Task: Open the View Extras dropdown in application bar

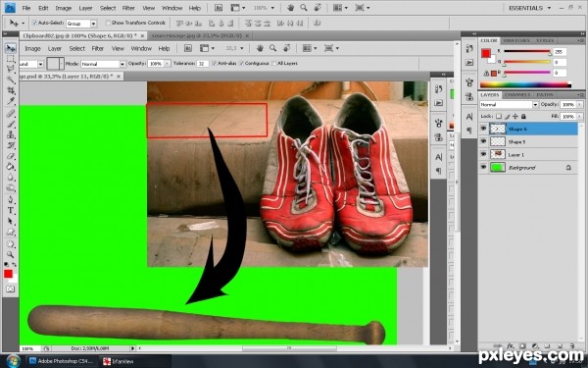Action: coord(238,8)
